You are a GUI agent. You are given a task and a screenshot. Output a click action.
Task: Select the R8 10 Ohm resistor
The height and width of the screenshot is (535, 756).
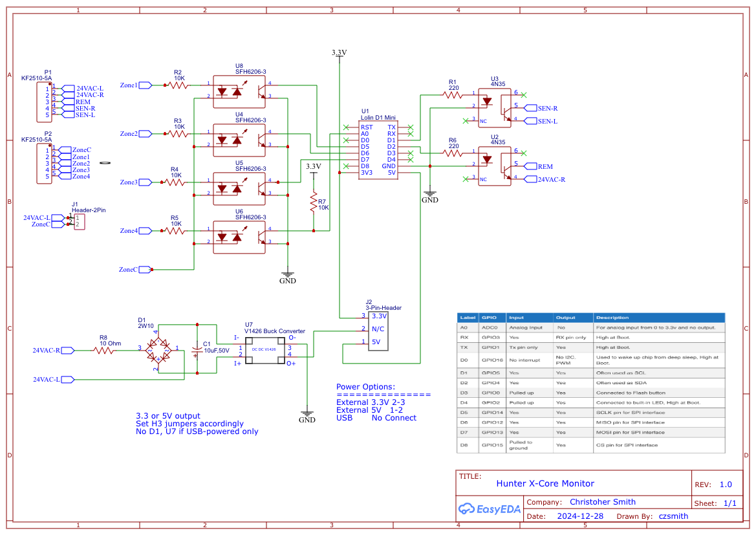click(105, 351)
